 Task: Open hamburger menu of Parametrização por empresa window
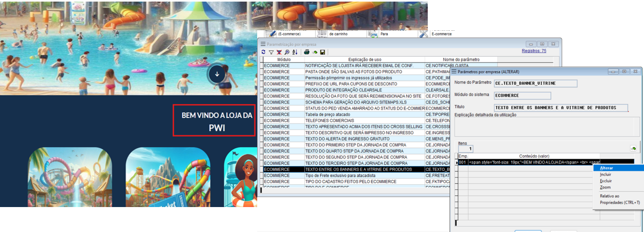[262, 44]
